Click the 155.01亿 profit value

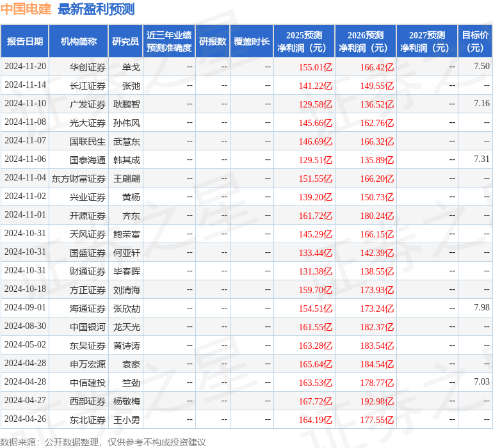pos(316,67)
